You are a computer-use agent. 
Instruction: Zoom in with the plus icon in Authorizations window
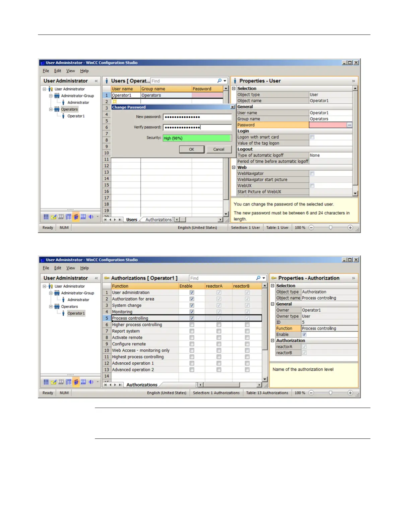350,393
